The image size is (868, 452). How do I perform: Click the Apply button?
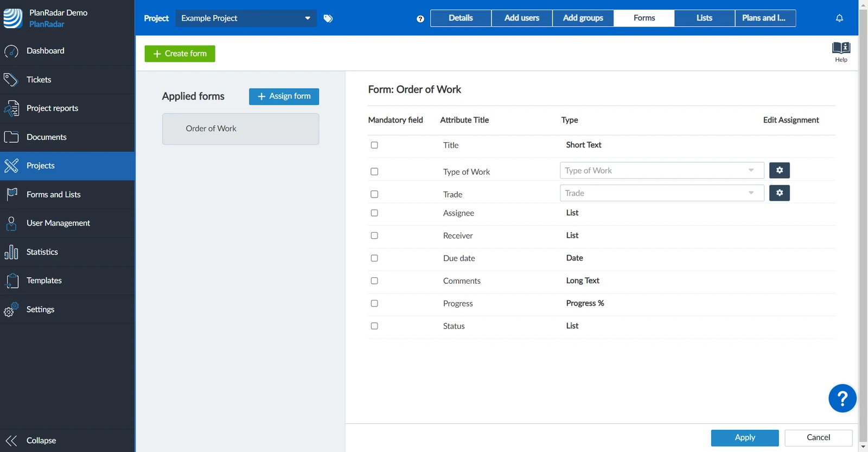pyautogui.click(x=745, y=438)
